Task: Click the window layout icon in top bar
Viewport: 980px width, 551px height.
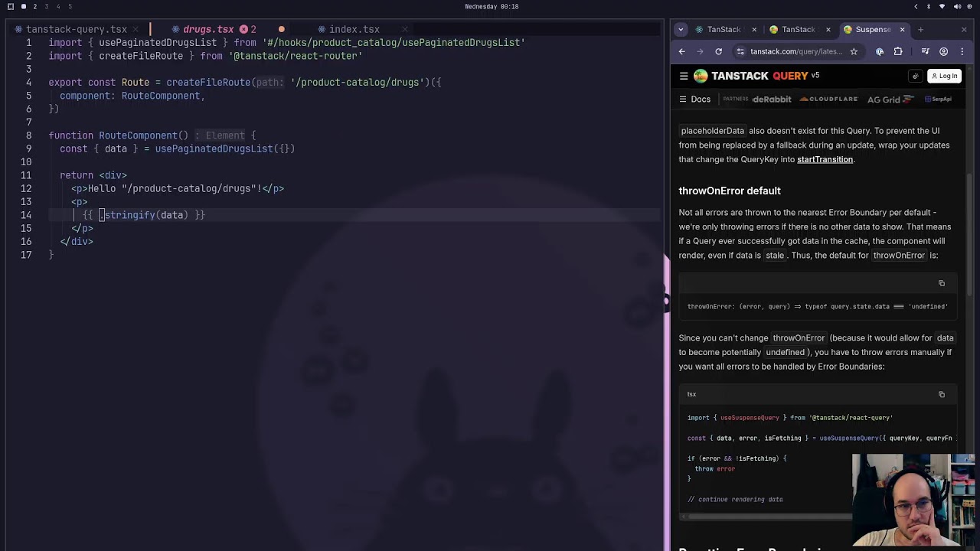Action: coord(11,6)
